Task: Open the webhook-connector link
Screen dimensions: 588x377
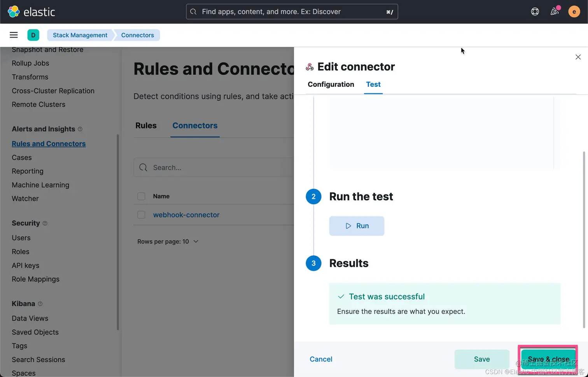Action: point(186,215)
